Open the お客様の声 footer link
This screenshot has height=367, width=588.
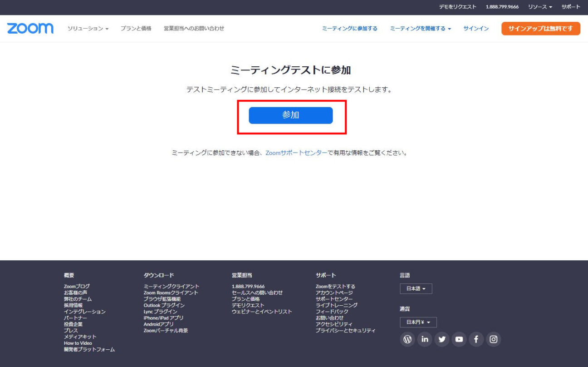(x=75, y=293)
